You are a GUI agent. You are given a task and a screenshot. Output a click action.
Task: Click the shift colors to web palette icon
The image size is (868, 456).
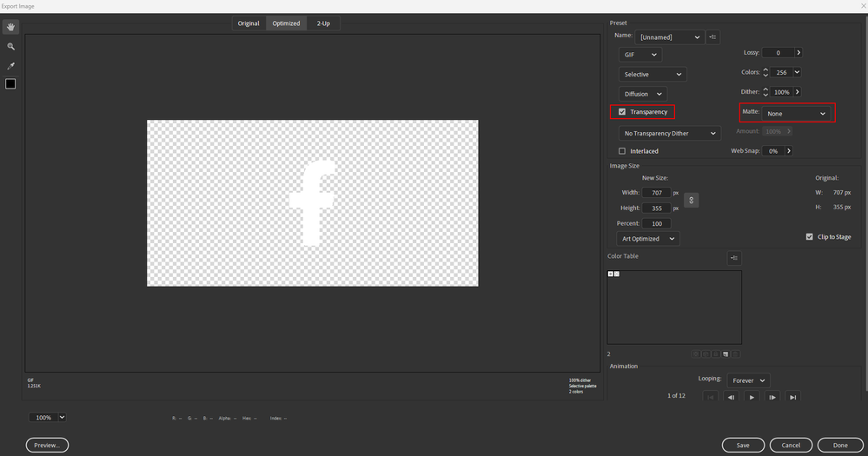(706, 354)
